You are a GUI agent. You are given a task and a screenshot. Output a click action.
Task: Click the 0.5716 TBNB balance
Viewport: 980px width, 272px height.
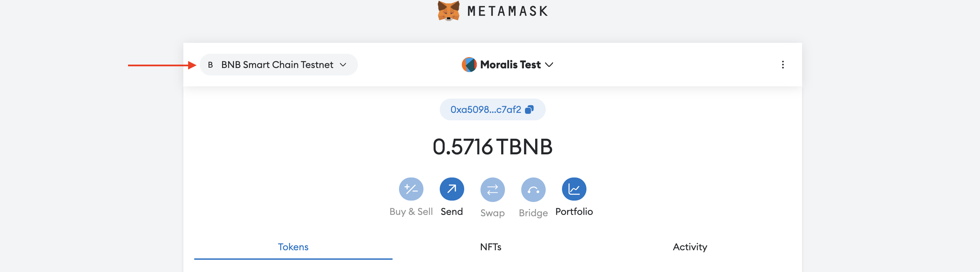pyautogui.click(x=492, y=147)
